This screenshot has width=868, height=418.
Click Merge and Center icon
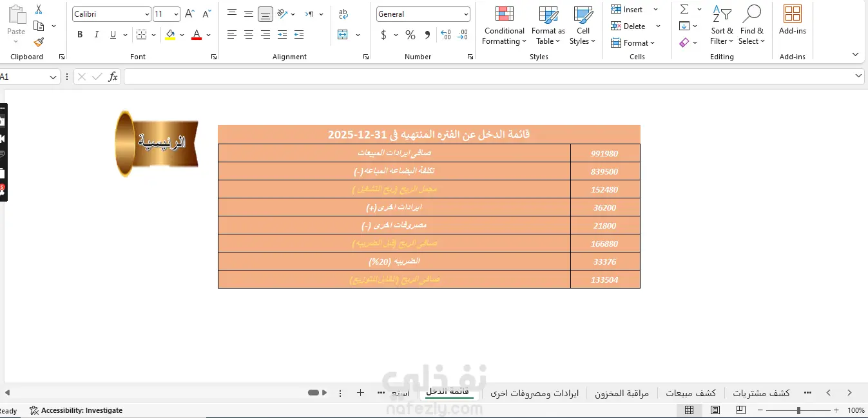click(x=343, y=35)
